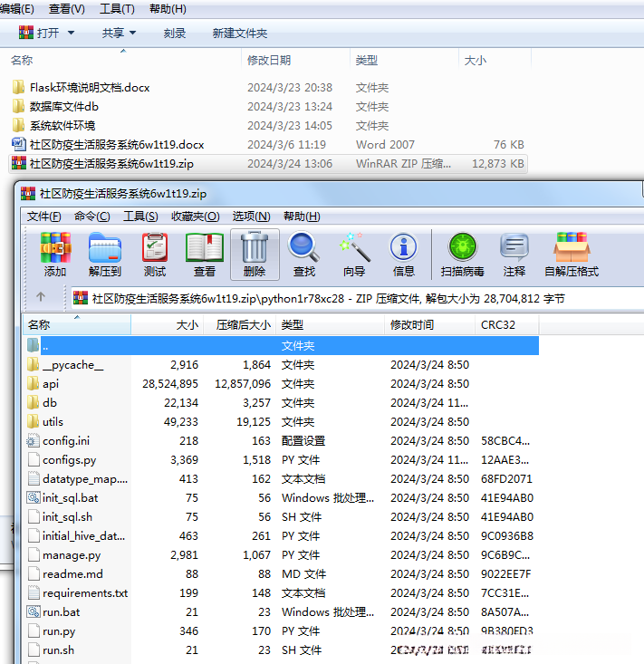
Task: Select the datatype_map file name
Action: click(x=84, y=479)
